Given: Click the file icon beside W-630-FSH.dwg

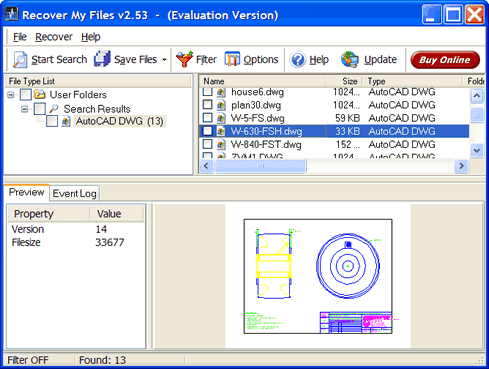Looking at the screenshot, I should click(x=221, y=131).
